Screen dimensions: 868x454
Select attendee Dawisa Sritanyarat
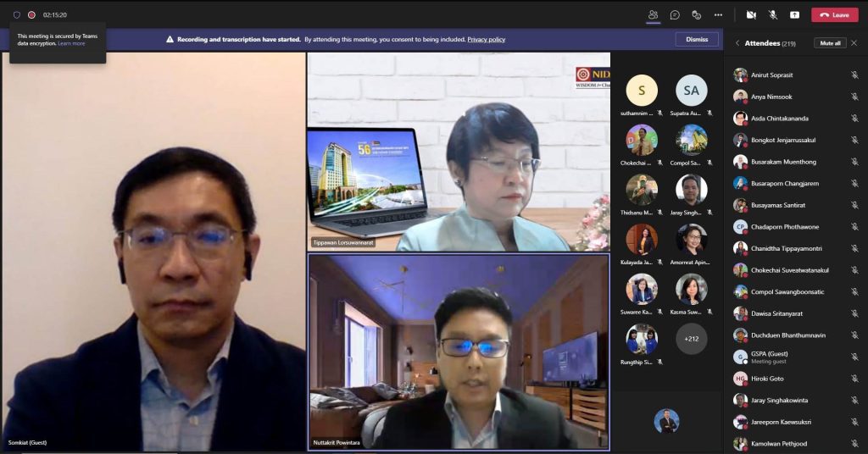pos(796,313)
